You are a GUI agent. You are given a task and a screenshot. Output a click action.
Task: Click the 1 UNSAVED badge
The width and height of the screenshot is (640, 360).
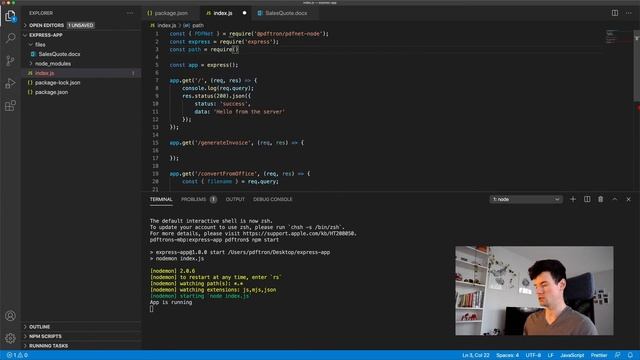(x=81, y=25)
